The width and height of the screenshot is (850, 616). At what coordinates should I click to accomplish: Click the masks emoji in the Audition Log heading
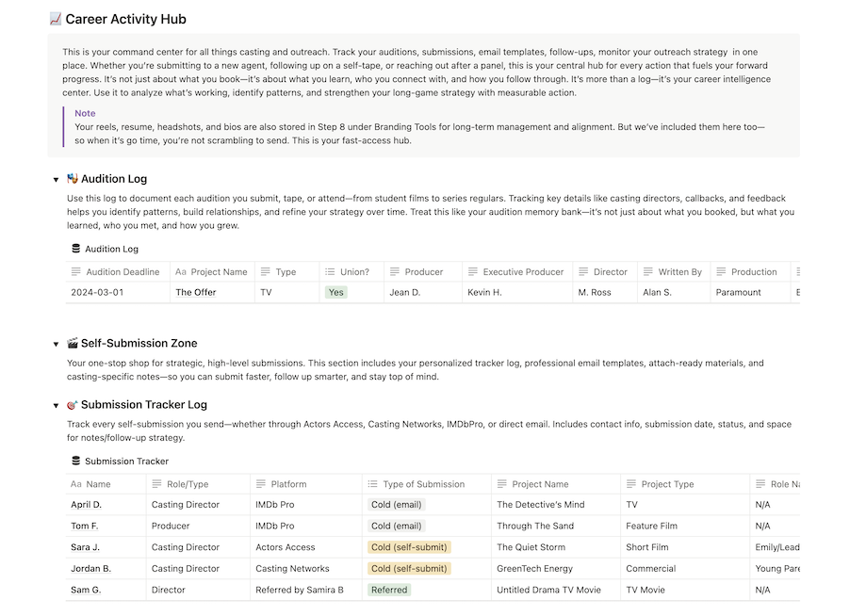click(73, 179)
